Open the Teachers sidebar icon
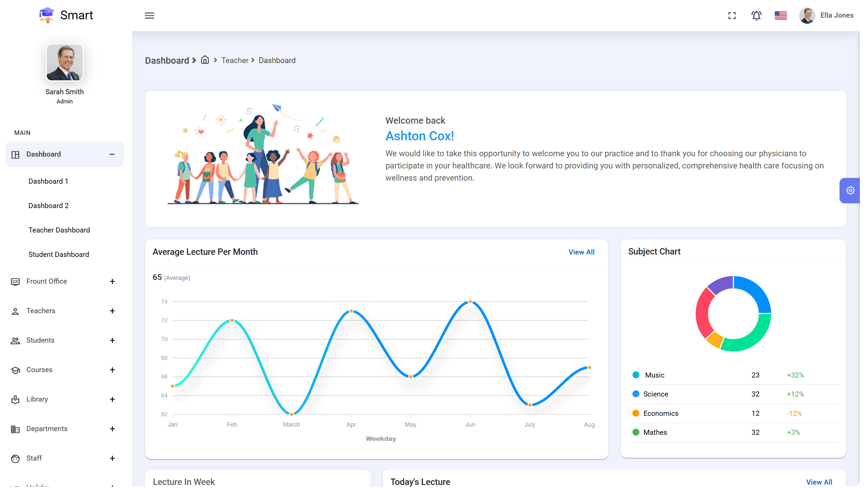 pos(15,311)
